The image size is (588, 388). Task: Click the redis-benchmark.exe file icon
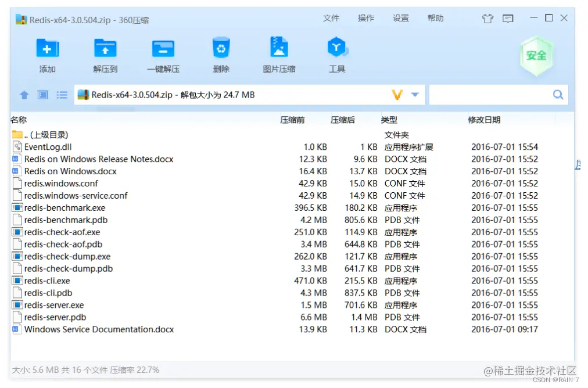(x=17, y=207)
